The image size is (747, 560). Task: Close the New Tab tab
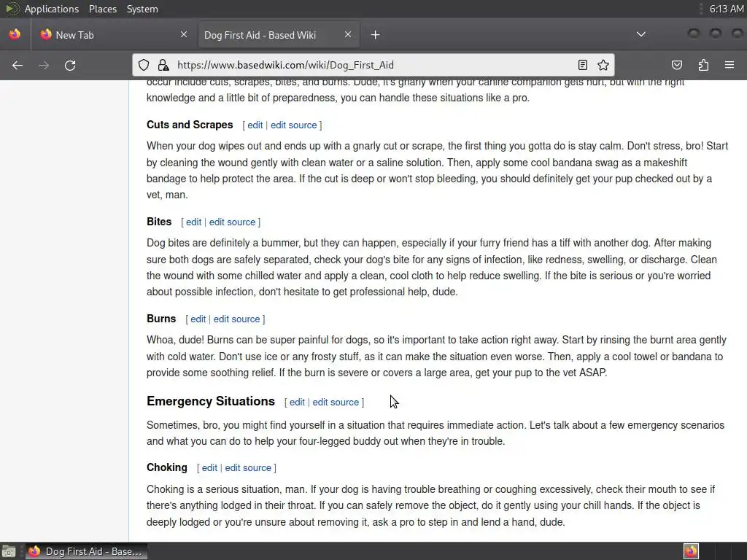184,34
